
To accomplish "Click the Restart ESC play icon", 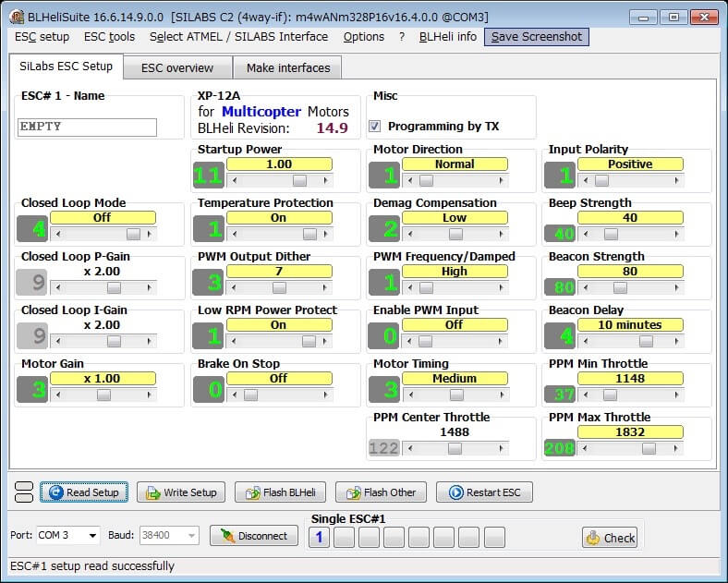I will 456,492.
